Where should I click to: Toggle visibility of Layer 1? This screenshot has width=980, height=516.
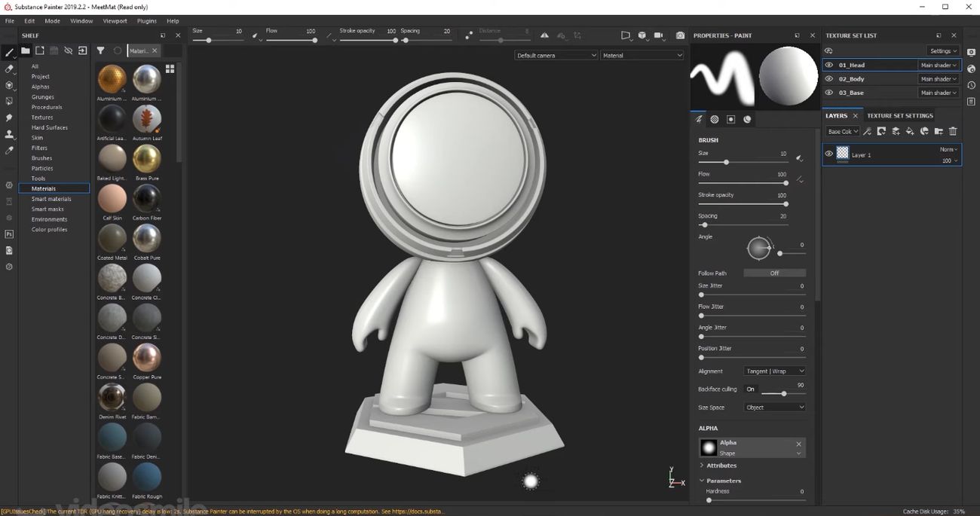point(828,154)
